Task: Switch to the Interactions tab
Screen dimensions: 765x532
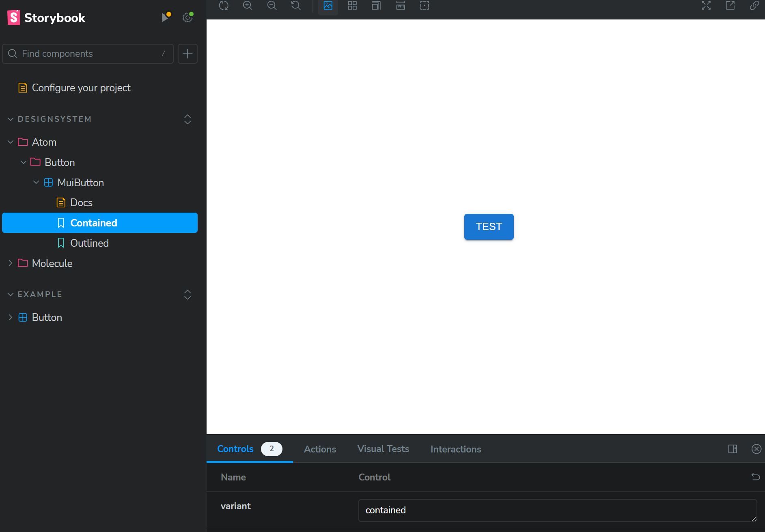Action: [456, 449]
